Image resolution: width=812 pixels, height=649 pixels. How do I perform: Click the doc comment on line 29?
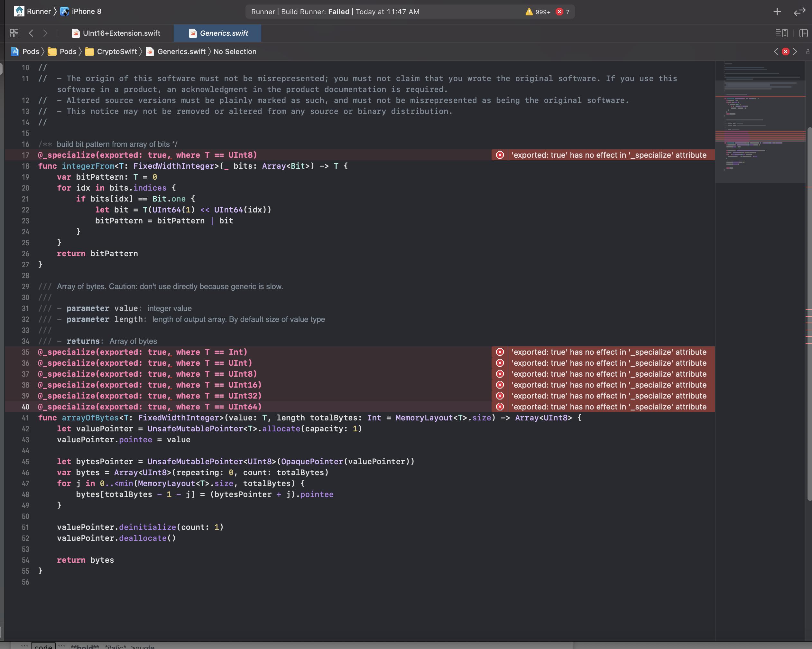tap(170, 287)
